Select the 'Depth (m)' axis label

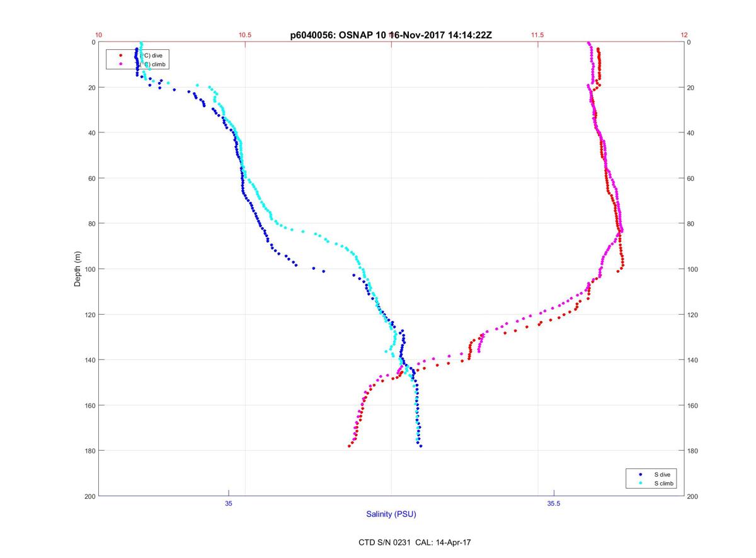click(78, 269)
